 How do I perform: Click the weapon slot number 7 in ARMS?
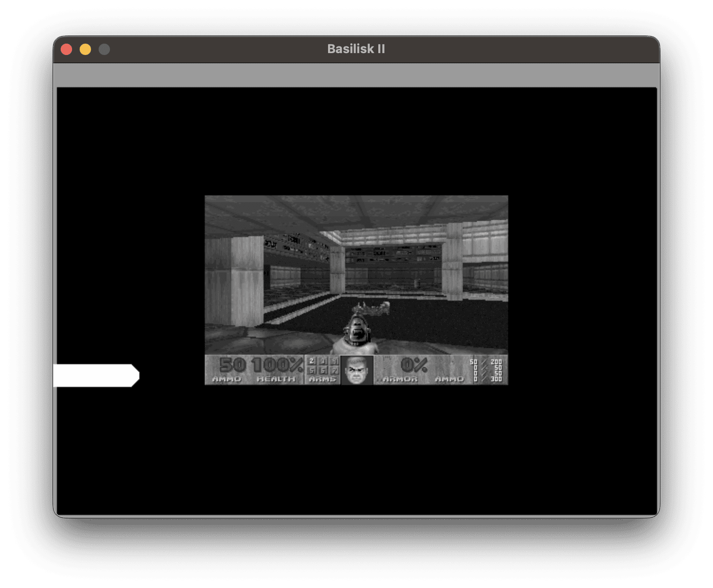click(333, 371)
